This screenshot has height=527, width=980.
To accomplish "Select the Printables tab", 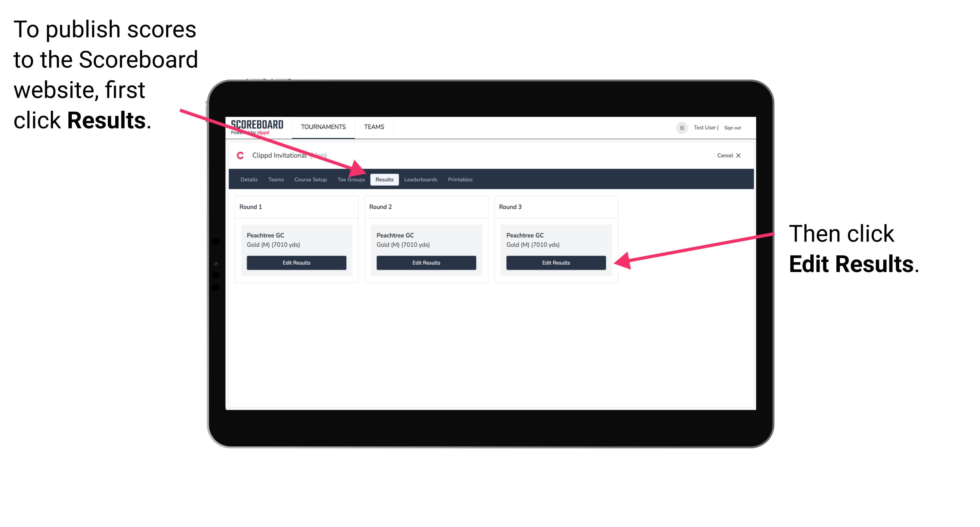I will tap(460, 179).
